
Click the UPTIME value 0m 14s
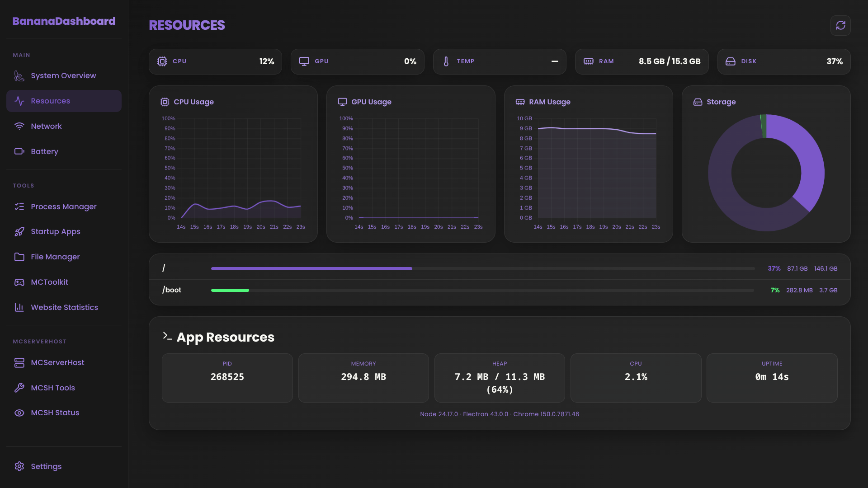(772, 377)
